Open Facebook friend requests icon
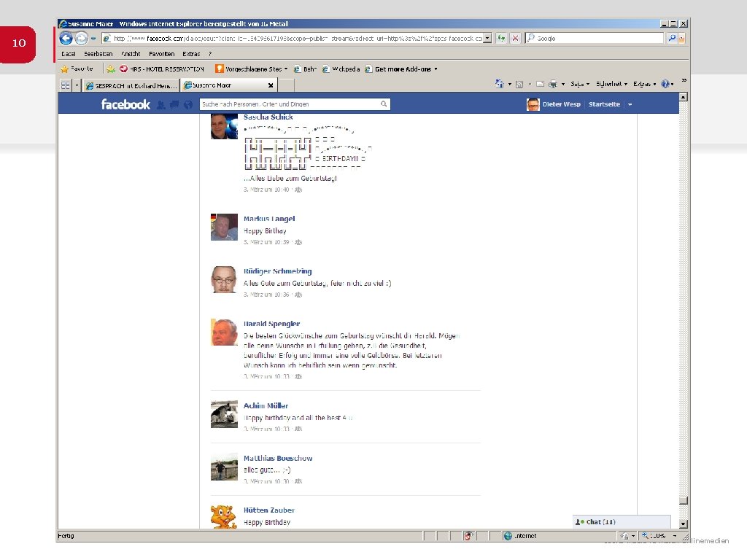The height and width of the screenshot is (560, 747). [161, 105]
